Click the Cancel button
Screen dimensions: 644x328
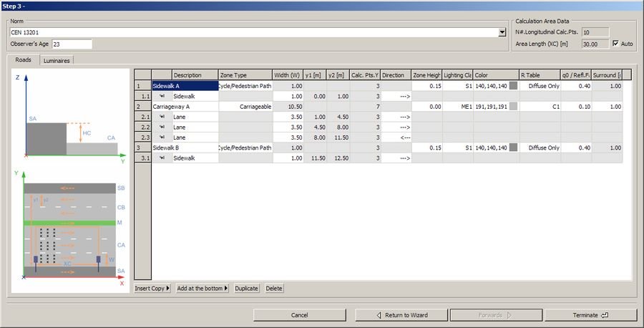tap(299, 315)
